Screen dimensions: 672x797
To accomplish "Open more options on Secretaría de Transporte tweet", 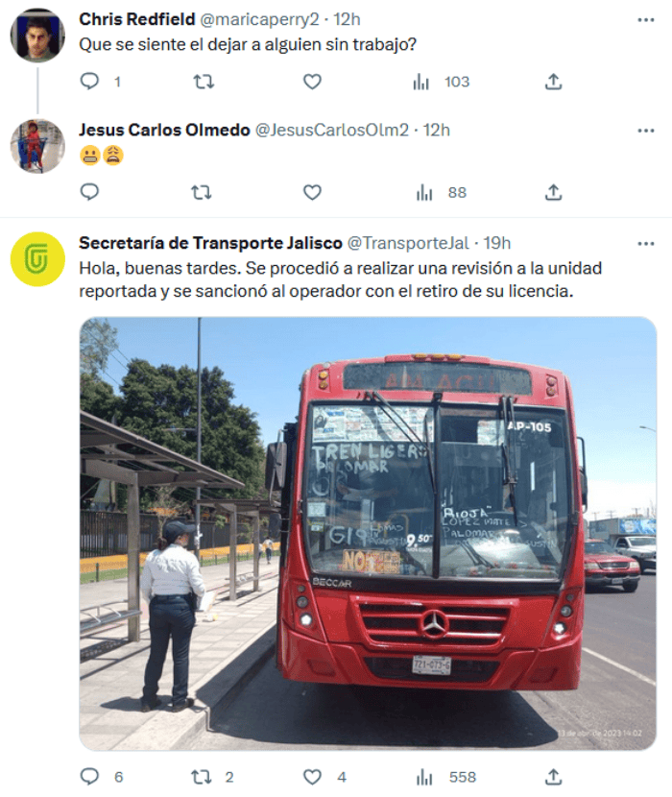I will click(645, 244).
